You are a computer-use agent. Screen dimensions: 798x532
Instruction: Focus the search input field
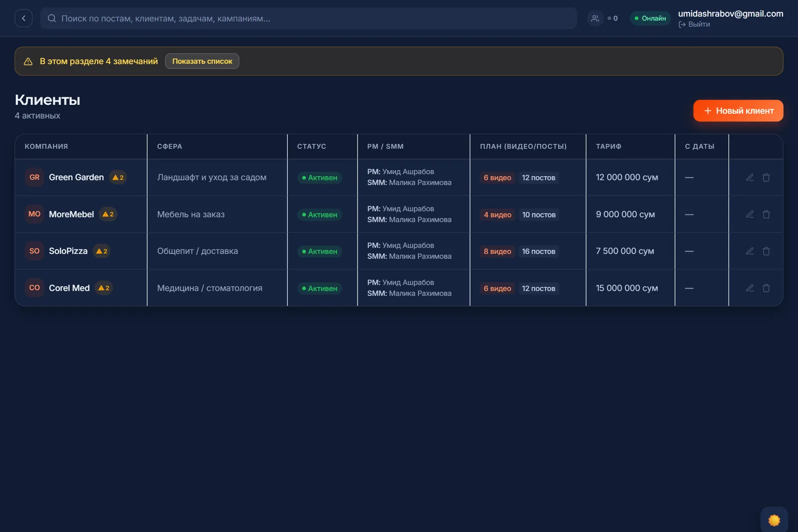point(309,18)
